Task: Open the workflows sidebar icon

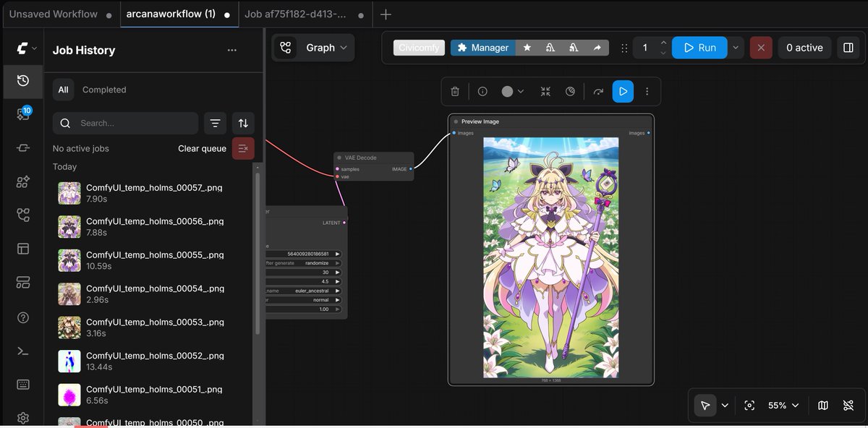Action: coord(23,215)
